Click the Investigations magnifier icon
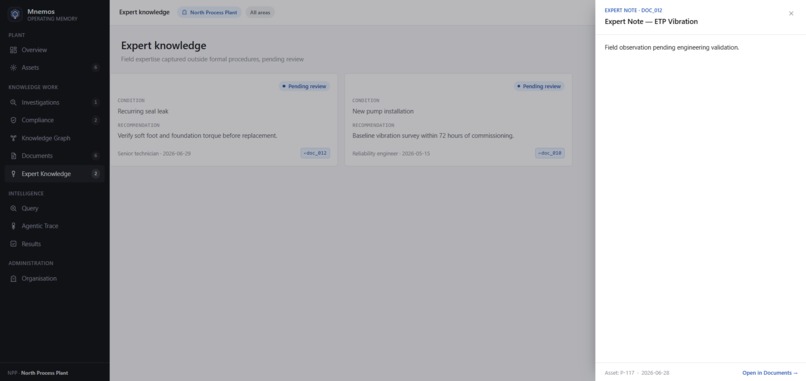 pos(13,102)
